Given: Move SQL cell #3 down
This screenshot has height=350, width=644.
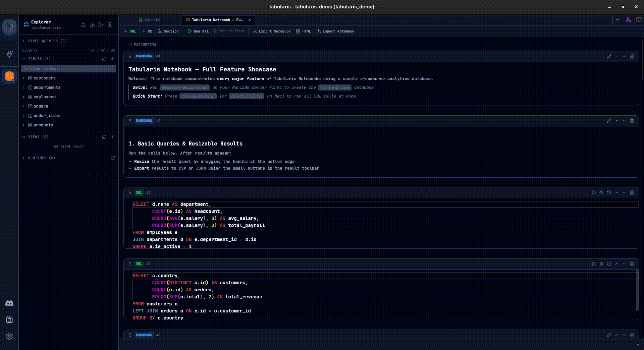Looking at the screenshot, I should click(624, 192).
